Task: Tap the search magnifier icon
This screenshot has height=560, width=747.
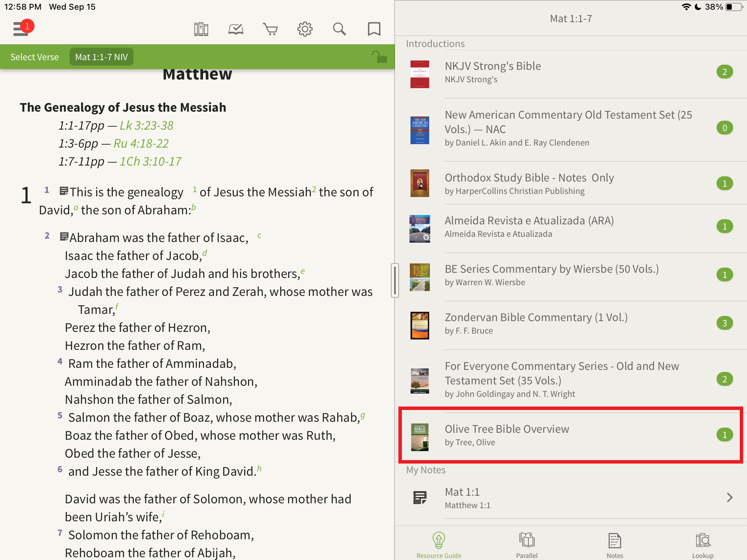Action: (x=340, y=29)
